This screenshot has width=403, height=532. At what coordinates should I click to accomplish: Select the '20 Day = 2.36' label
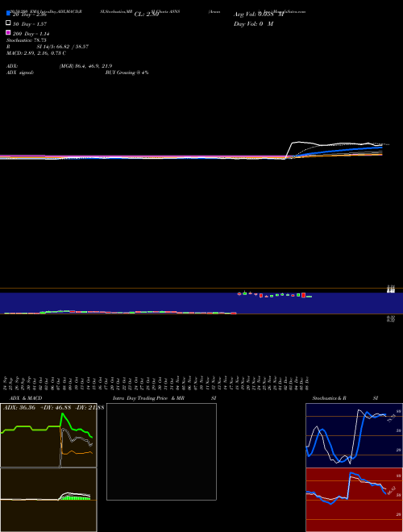pos(30,15)
